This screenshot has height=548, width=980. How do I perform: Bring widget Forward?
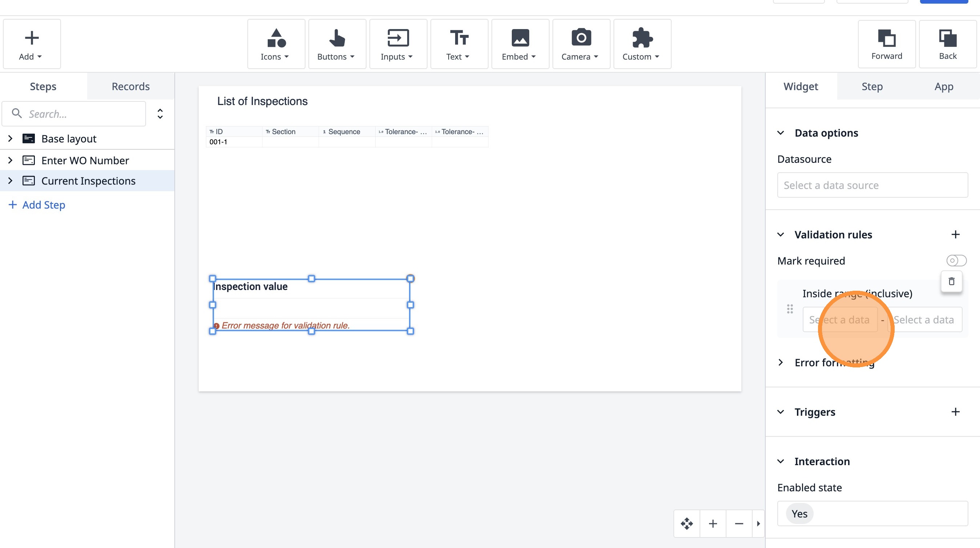pyautogui.click(x=886, y=44)
